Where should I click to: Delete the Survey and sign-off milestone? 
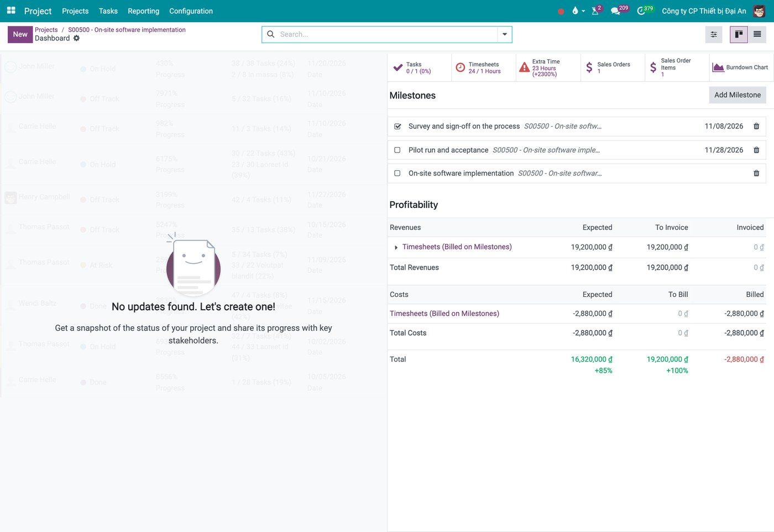coord(756,126)
